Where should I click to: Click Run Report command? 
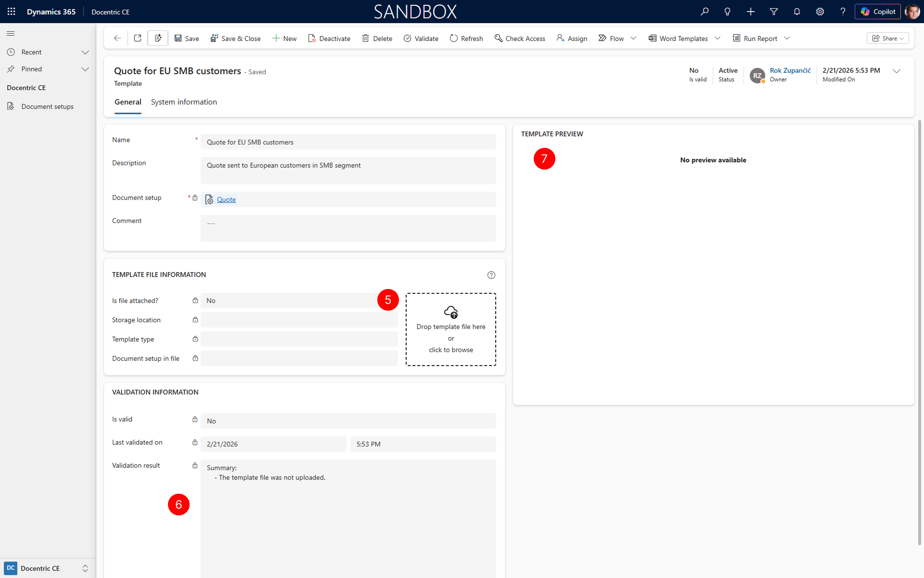[x=755, y=39]
